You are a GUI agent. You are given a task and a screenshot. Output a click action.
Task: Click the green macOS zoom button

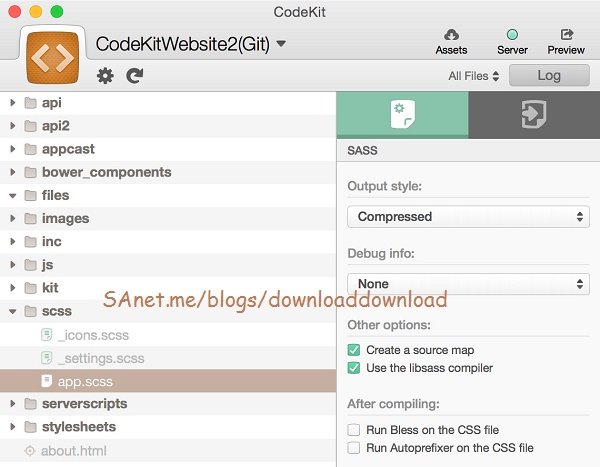pos(57,11)
